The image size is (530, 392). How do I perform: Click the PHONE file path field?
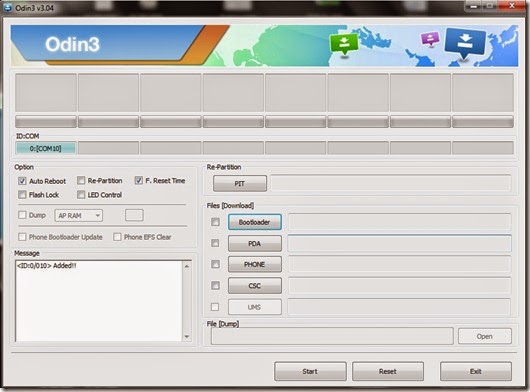[399, 264]
